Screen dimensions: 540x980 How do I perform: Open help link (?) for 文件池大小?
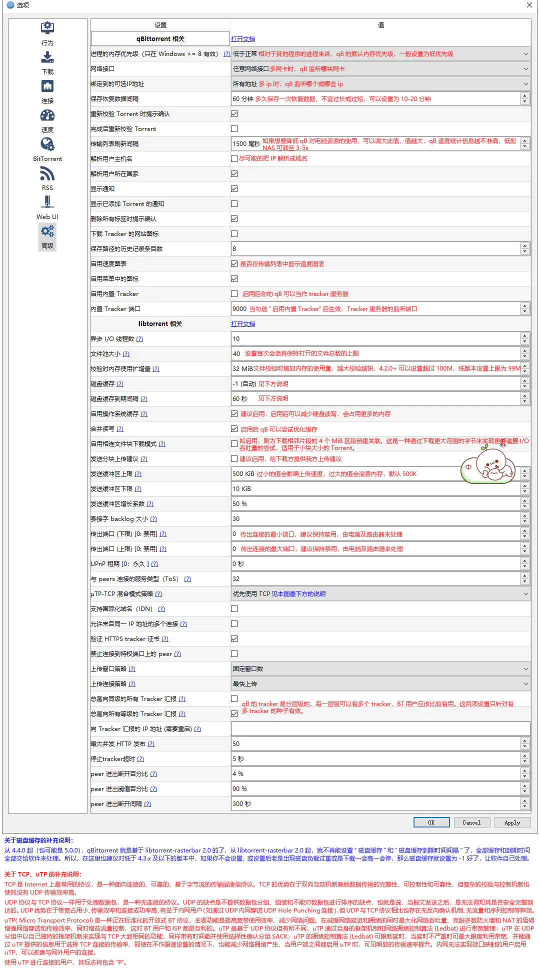click(x=126, y=354)
